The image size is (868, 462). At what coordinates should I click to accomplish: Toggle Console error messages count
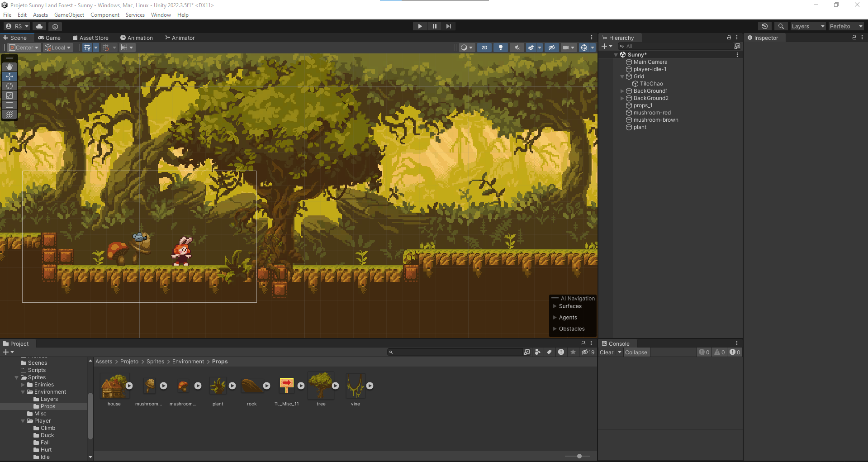[735, 352]
